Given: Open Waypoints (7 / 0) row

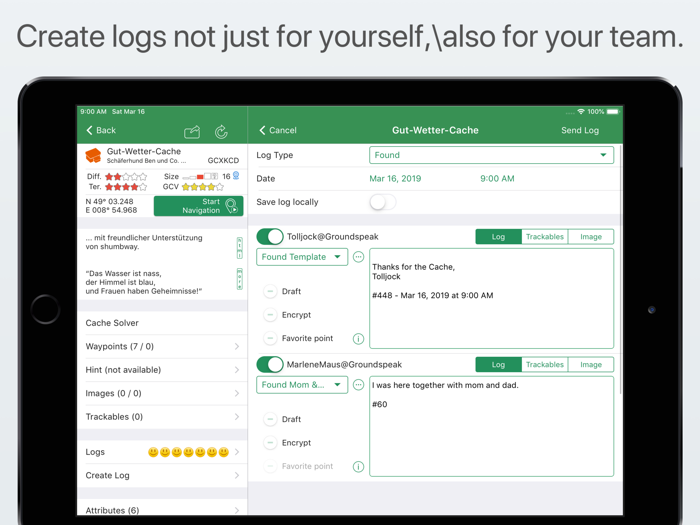Looking at the screenshot, I should click(162, 346).
